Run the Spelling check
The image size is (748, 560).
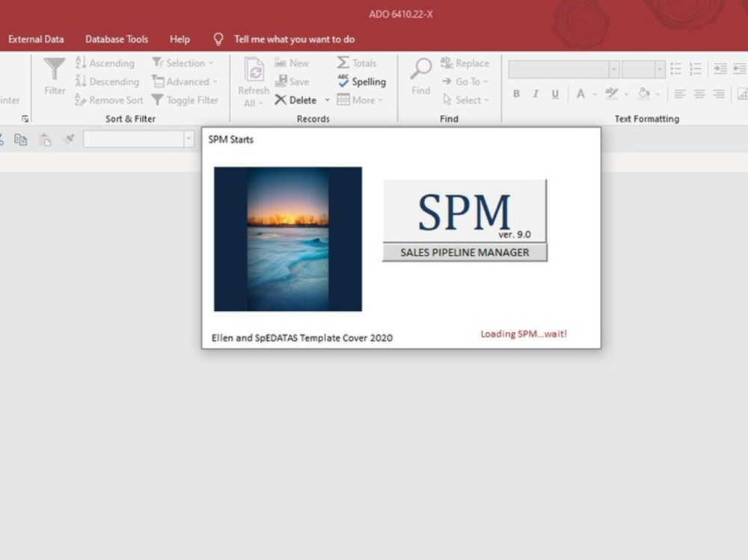[361, 81]
